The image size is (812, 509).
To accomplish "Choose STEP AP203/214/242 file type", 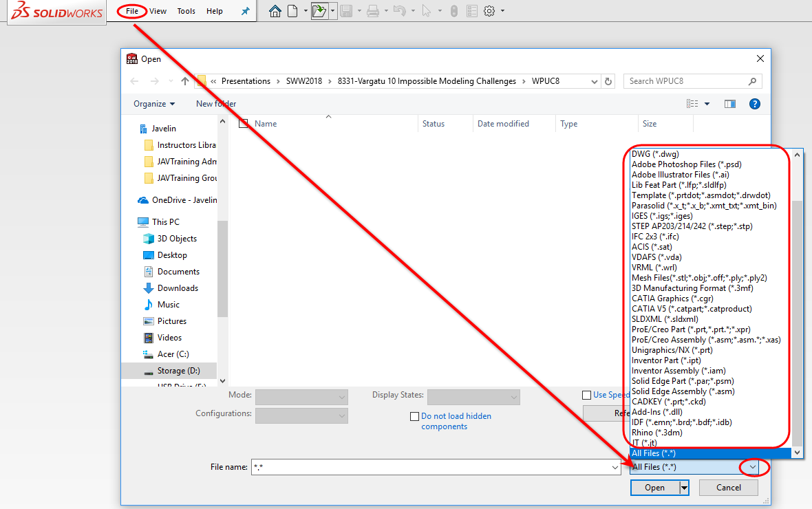I will [692, 226].
